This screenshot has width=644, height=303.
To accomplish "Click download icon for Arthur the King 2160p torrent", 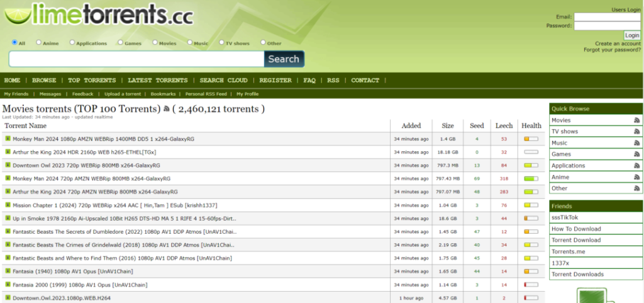I will coord(8,152).
